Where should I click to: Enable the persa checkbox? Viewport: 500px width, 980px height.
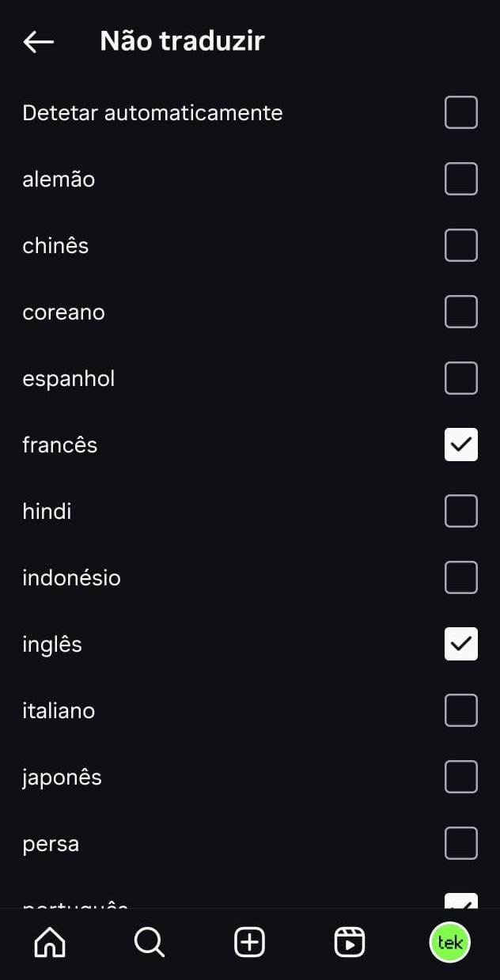coord(460,843)
